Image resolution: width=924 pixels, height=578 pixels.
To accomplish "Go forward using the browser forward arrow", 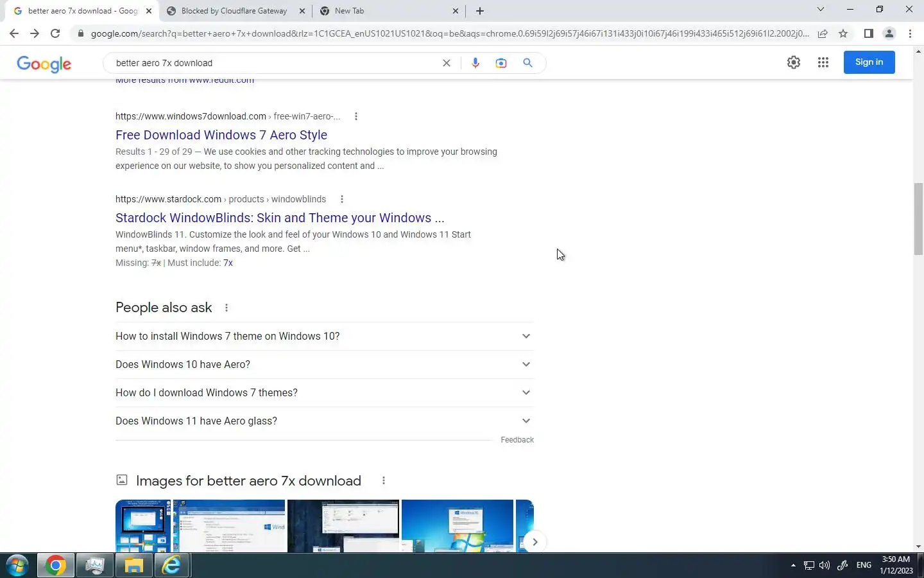I will pos(35,33).
